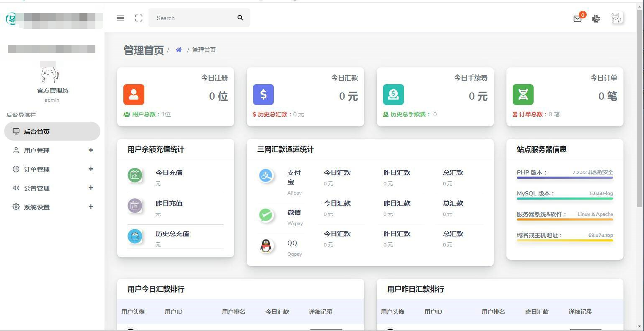Click the home icon in breadcrumb
The height and width of the screenshot is (331, 644).
tap(179, 50)
